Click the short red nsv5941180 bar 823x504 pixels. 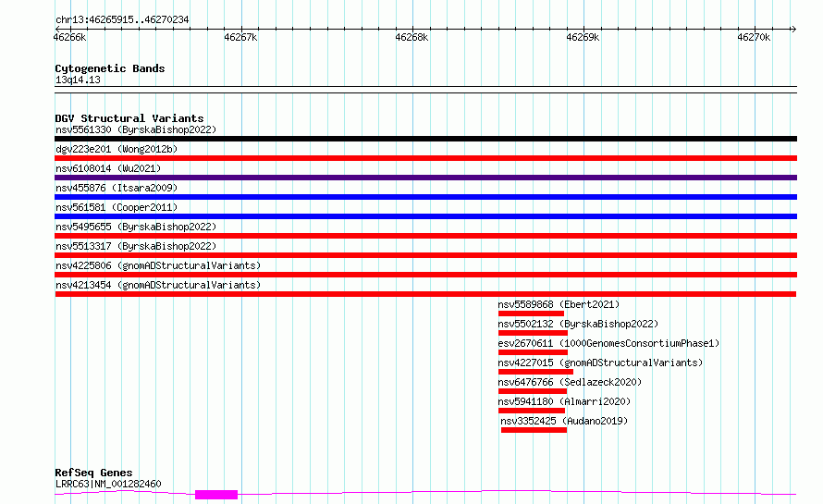[x=532, y=411]
